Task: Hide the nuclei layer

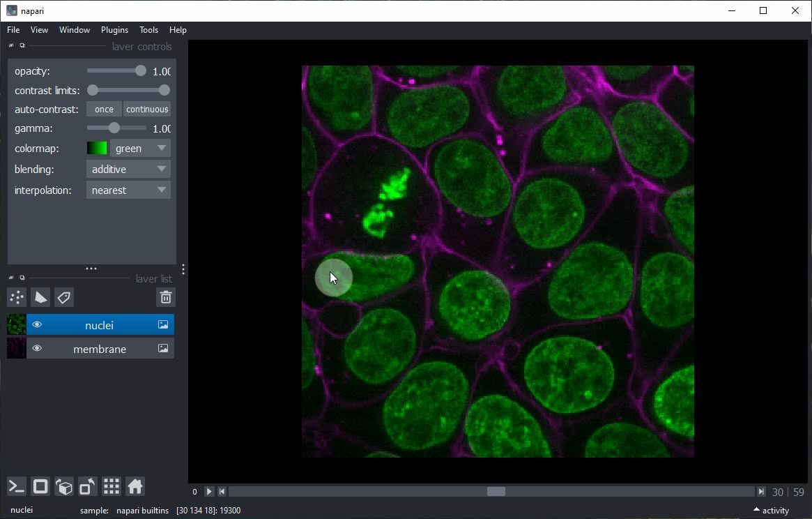Action: tap(37, 325)
